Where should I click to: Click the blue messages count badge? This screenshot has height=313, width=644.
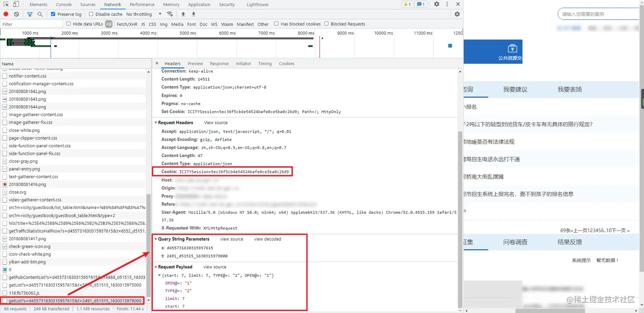tap(421, 4)
